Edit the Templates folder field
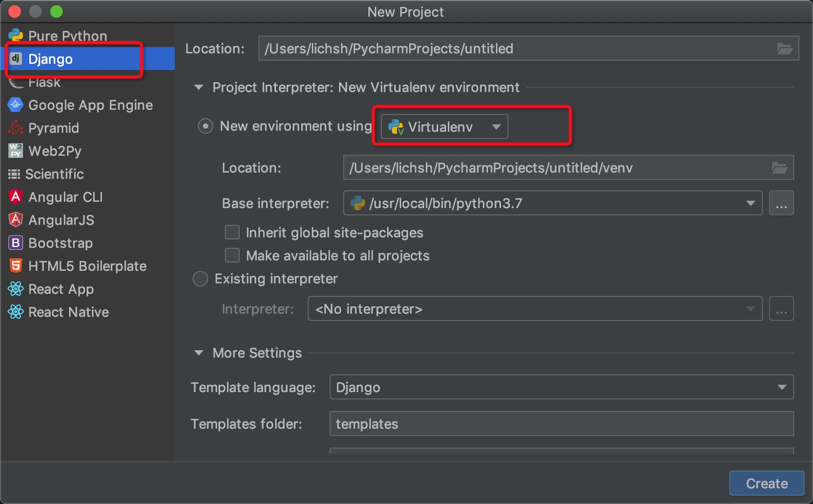Screen dimensions: 813x504 [x=561, y=423]
